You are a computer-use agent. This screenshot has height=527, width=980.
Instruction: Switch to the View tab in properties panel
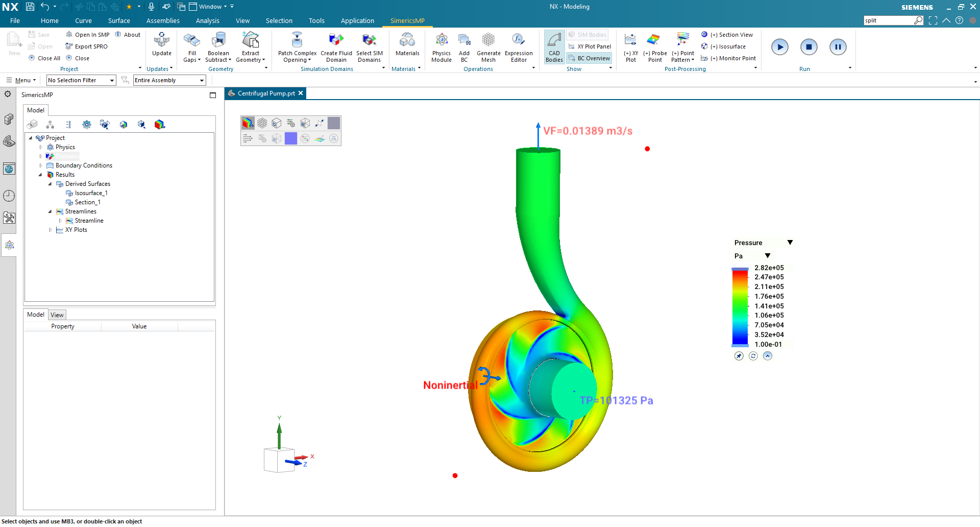pyautogui.click(x=57, y=314)
